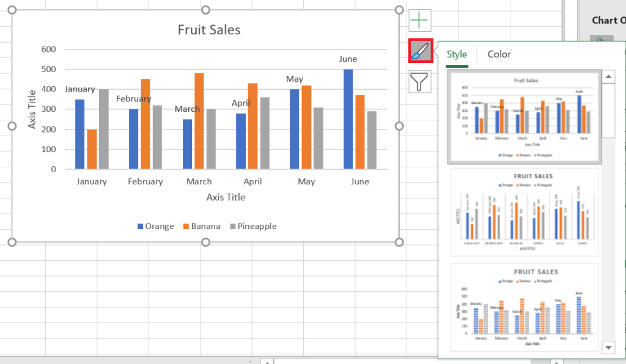Select the second chart style with vertical labels

(x=525, y=212)
